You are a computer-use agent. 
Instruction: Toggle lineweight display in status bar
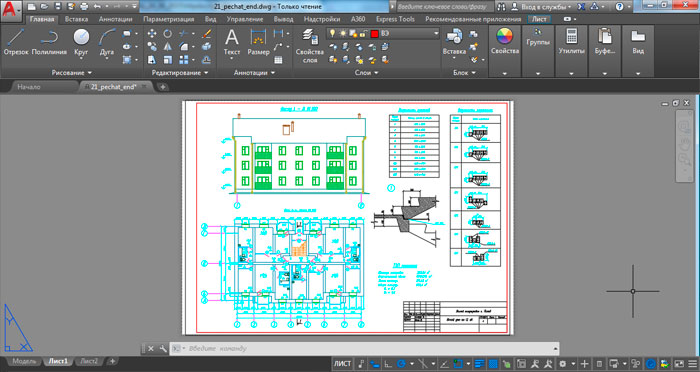(x=479, y=364)
